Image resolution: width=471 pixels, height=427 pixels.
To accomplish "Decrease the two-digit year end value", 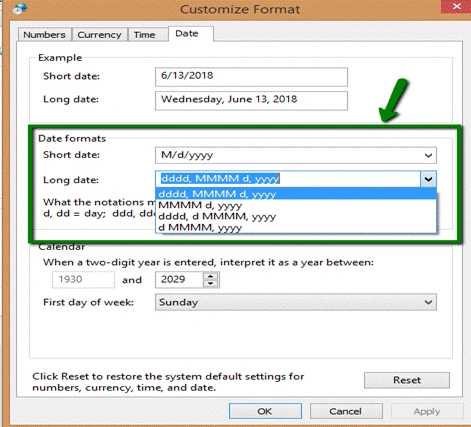I will pyautogui.click(x=211, y=284).
